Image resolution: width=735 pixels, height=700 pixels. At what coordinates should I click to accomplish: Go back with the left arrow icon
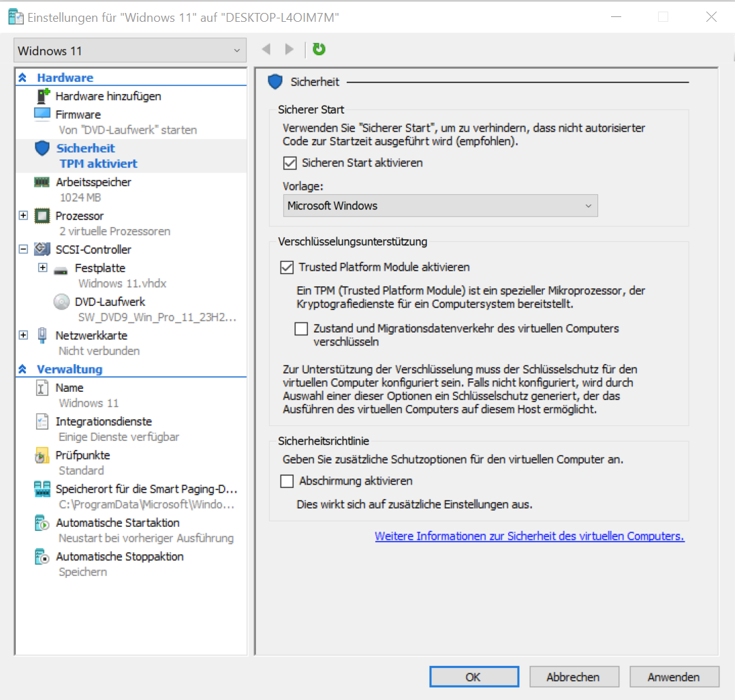click(266, 49)
